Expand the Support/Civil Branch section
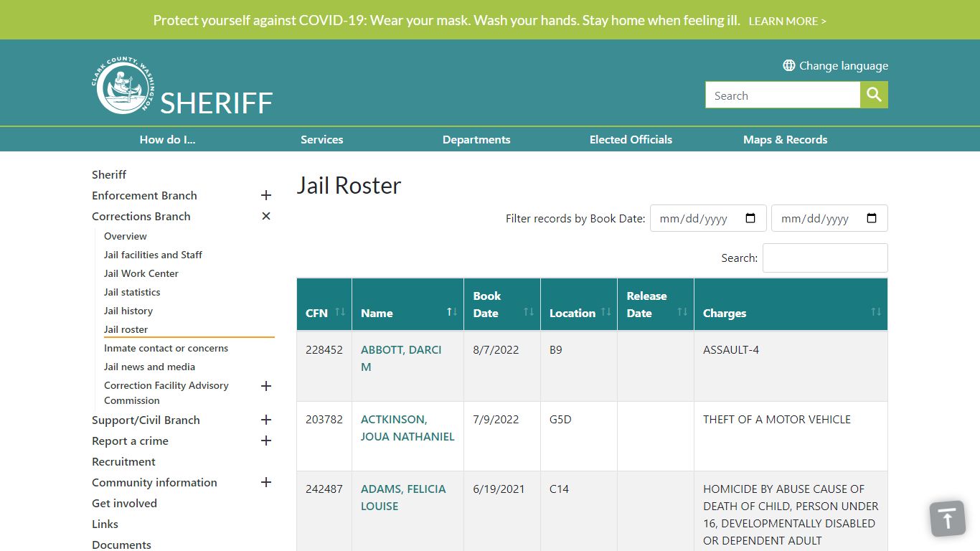980x551 pixels. click(266, 420)
